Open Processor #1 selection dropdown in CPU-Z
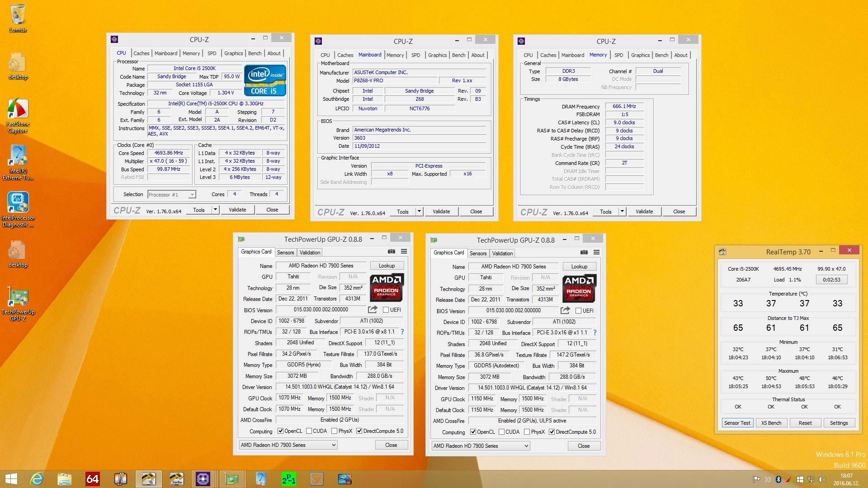 [172, 195]
